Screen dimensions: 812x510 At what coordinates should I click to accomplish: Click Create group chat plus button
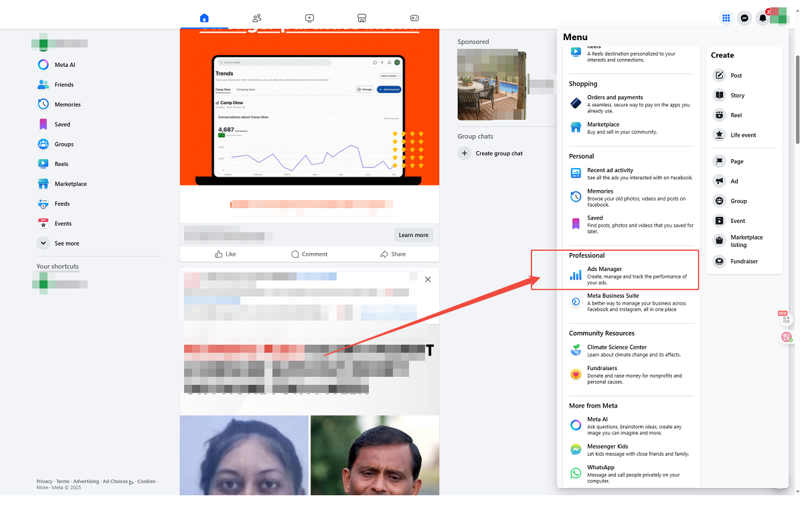coord(464,153)
